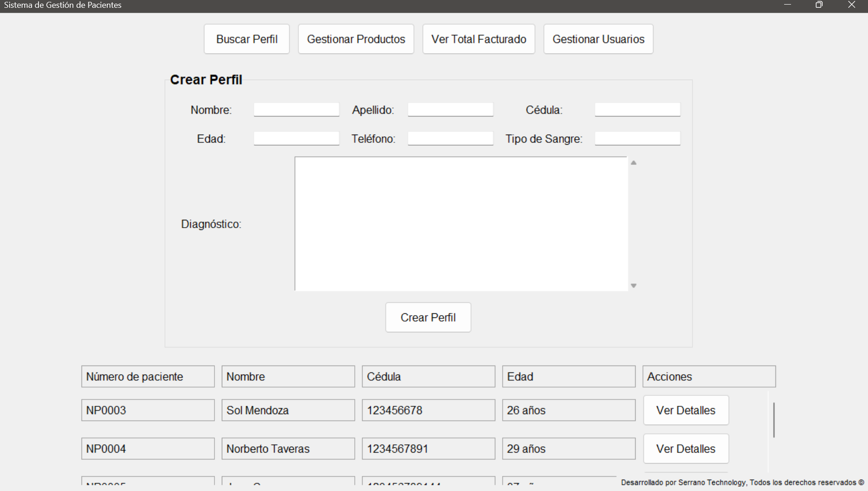Select the Cédula input field
Screen dimensions: 868x491
pos(637,110)
